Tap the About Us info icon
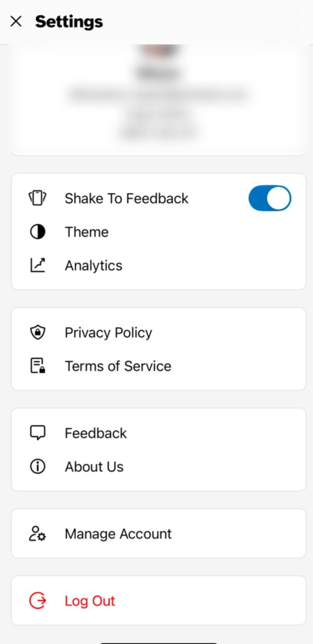The image size is (313, 644). click(x=37, y=467)
